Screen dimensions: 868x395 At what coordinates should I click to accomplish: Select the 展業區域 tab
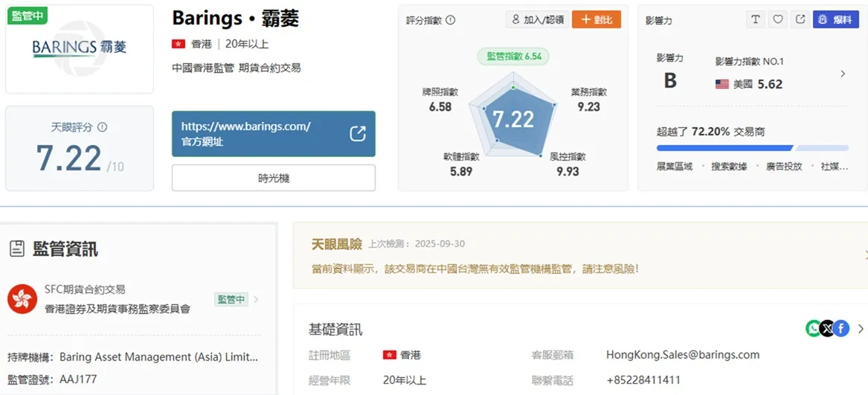tap(675, 166)
